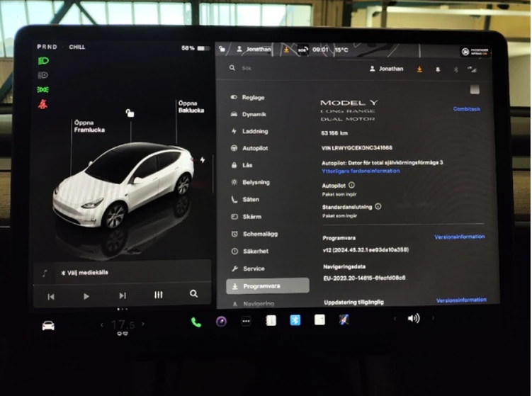
Task: Open the dashcam camera app
Action: point(221,322)
